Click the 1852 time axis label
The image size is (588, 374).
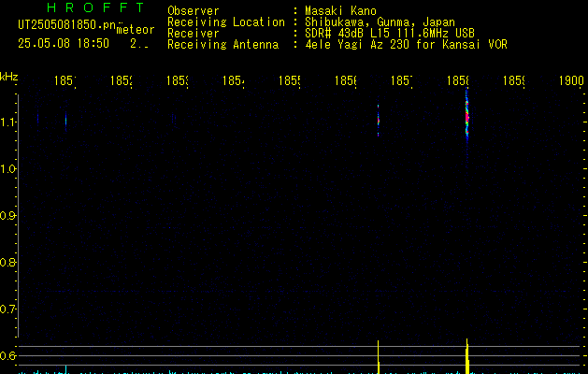(x=122, y=80)
